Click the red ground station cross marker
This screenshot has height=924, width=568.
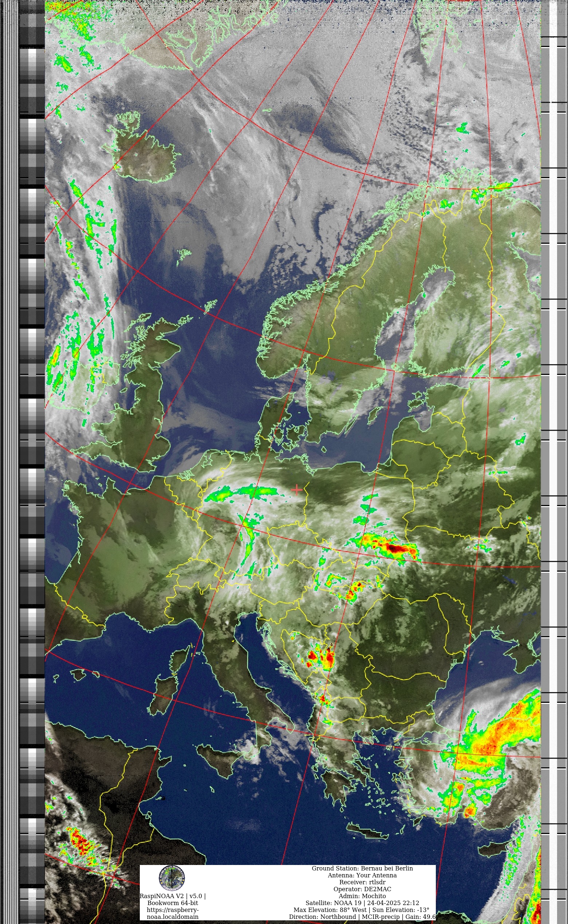(x=297, y=490)
